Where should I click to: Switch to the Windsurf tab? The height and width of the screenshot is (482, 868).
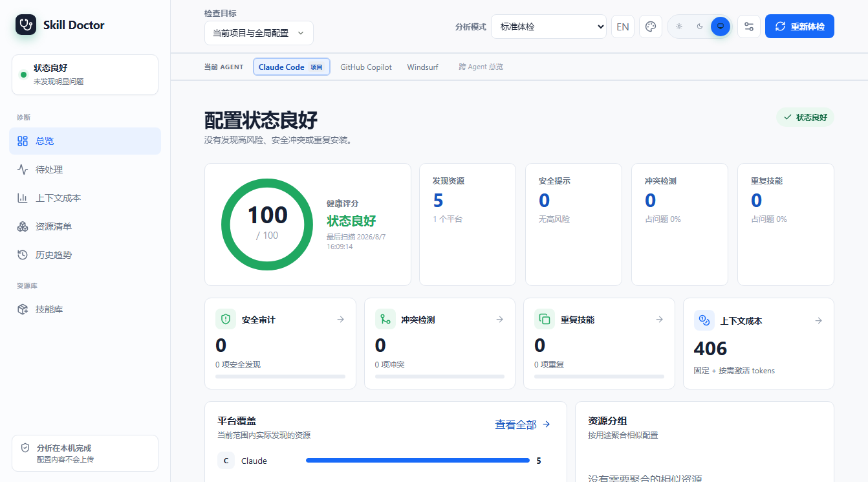click(422, 67)
